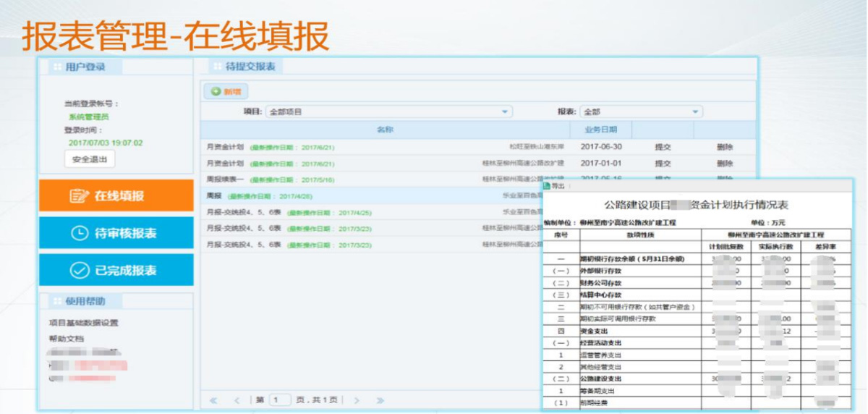Click the green plus 新增 icon

(216, 92)
